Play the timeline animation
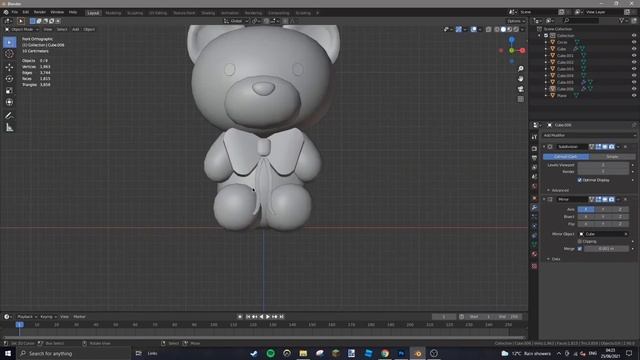Image resolution: width=640 pixels, height=360 pixels. pyautogui.click(x=268, y=317)
